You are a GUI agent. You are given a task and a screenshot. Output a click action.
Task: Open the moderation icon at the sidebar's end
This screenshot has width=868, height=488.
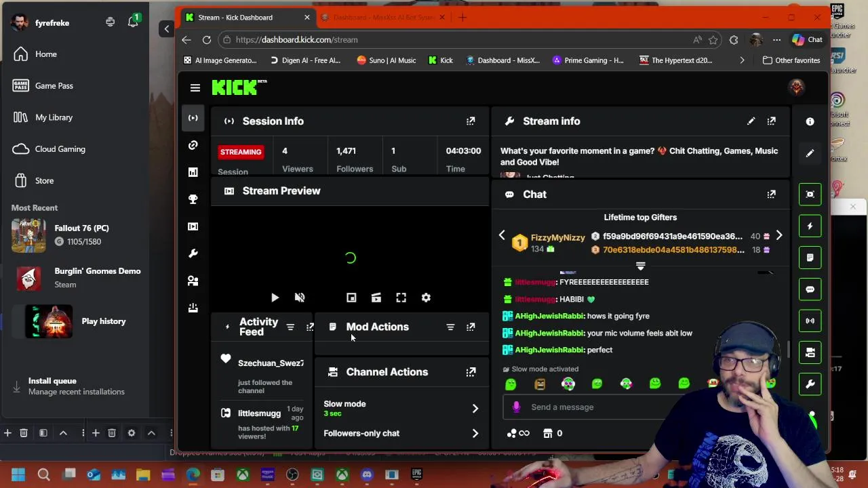(193, 308)
